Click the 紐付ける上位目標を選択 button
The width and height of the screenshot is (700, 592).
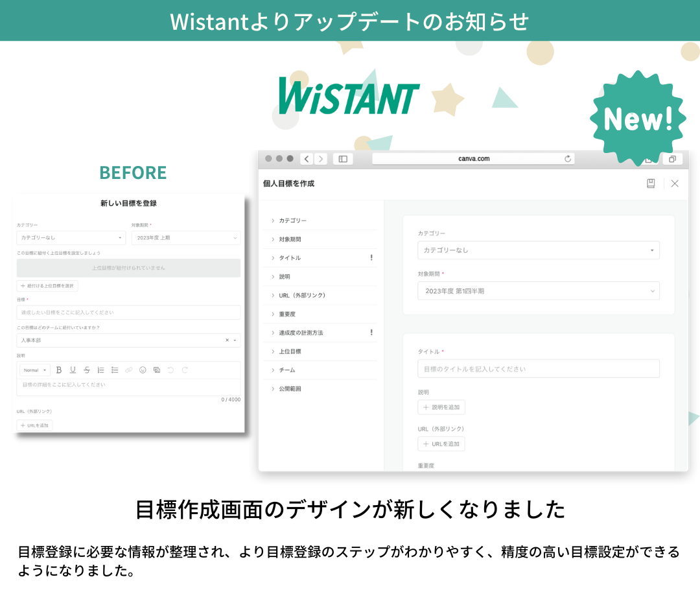coord(47,286)
